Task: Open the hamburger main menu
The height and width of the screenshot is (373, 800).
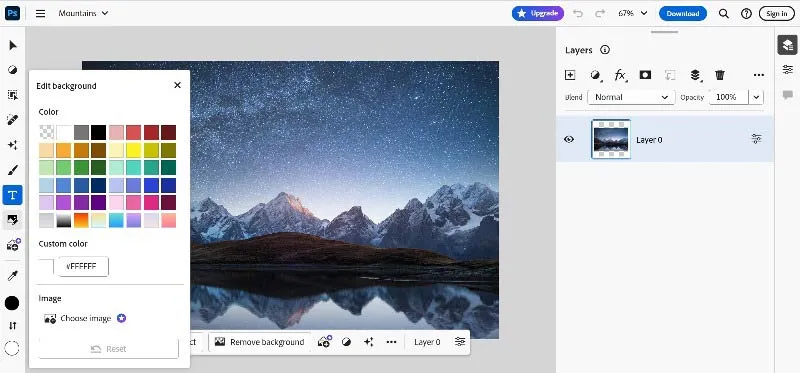Action: pyautogui.click(x=40, y=13)
